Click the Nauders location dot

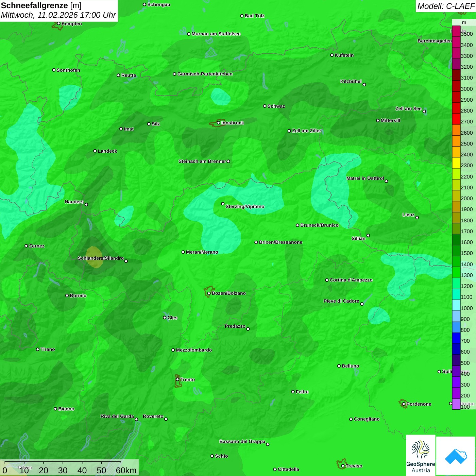click(x=86, y=205)
